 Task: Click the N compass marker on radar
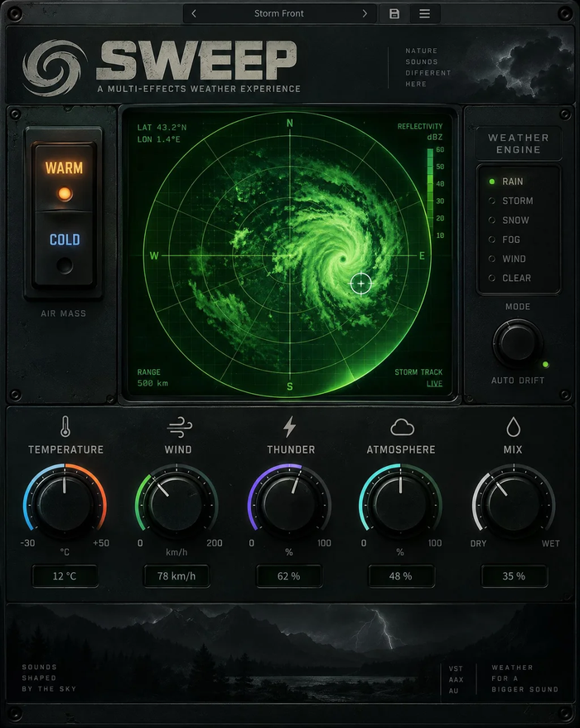pyautogui.click(x=289, y=123)
